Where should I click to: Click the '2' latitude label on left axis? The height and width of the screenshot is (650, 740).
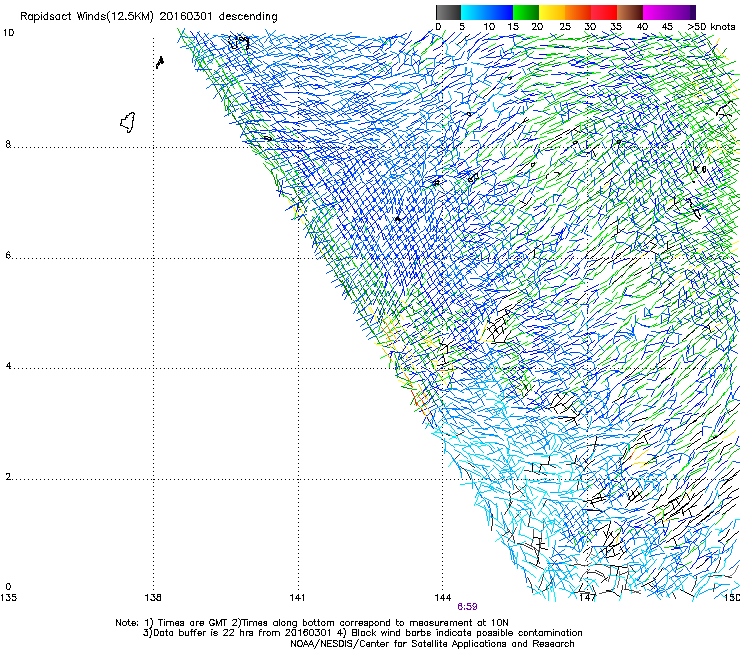tap(8, 477)
